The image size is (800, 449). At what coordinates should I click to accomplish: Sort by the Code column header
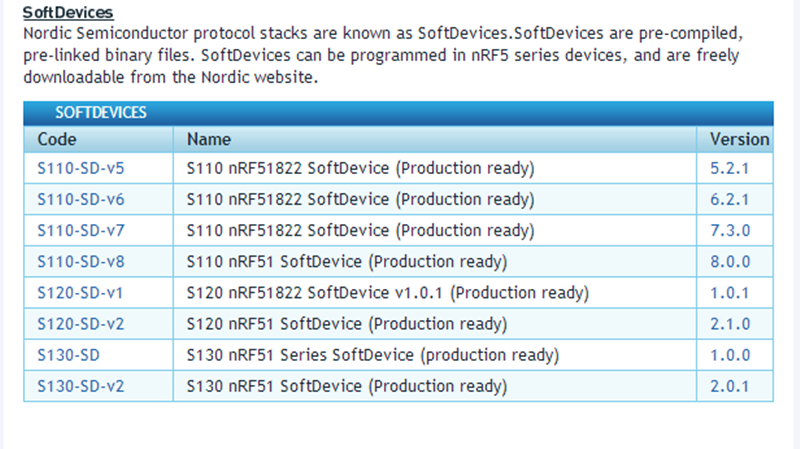coord(57,139)
